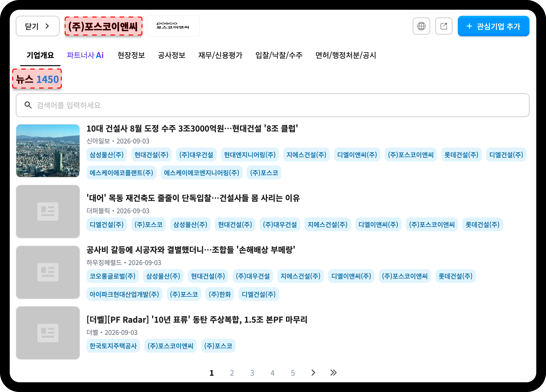Switch to 재무/신용평가 tab
The height and width of the screenshot is (392, 546).
pos(220,55)
